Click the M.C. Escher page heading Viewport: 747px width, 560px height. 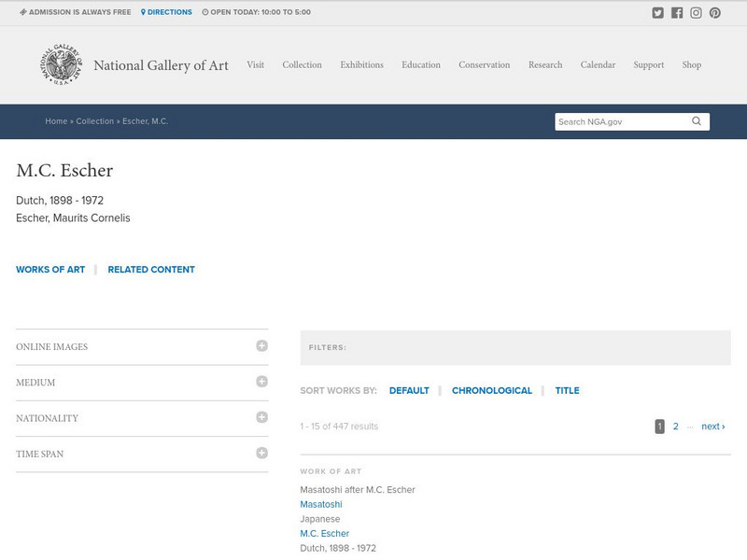pos(64,171)
